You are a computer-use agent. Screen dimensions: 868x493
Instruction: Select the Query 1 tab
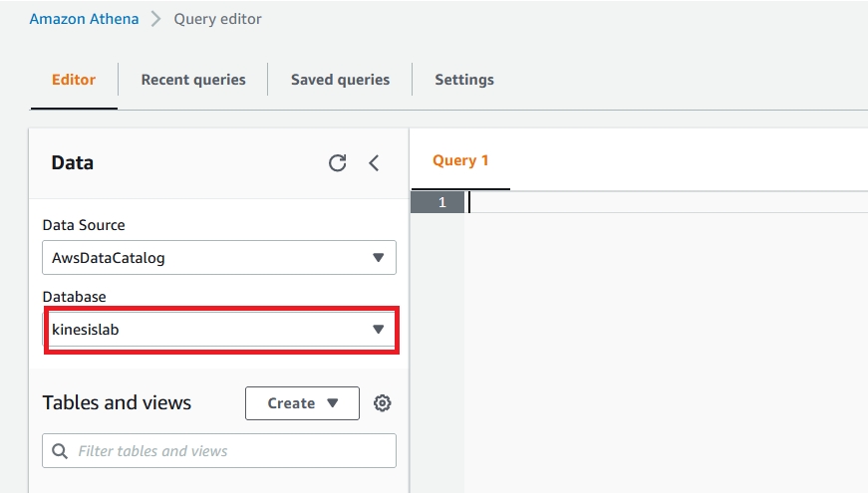[460, 160]
